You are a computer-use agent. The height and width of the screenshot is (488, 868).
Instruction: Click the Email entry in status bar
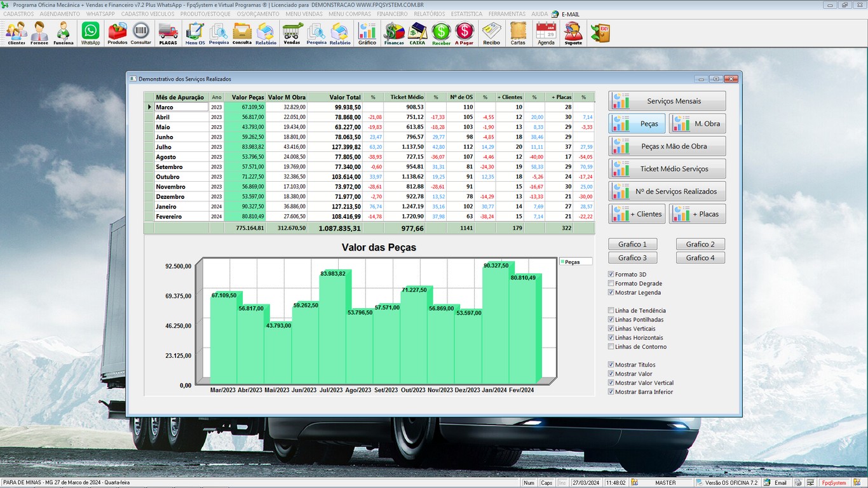pos(776,483)
